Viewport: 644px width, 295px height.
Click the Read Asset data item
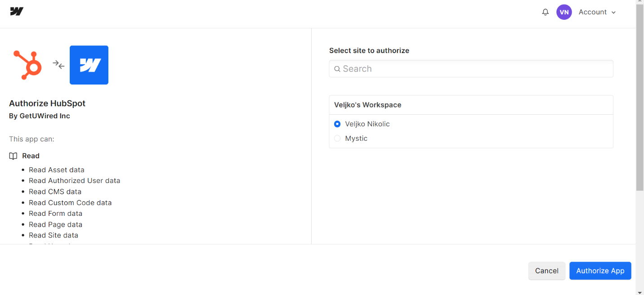[57, 170]
